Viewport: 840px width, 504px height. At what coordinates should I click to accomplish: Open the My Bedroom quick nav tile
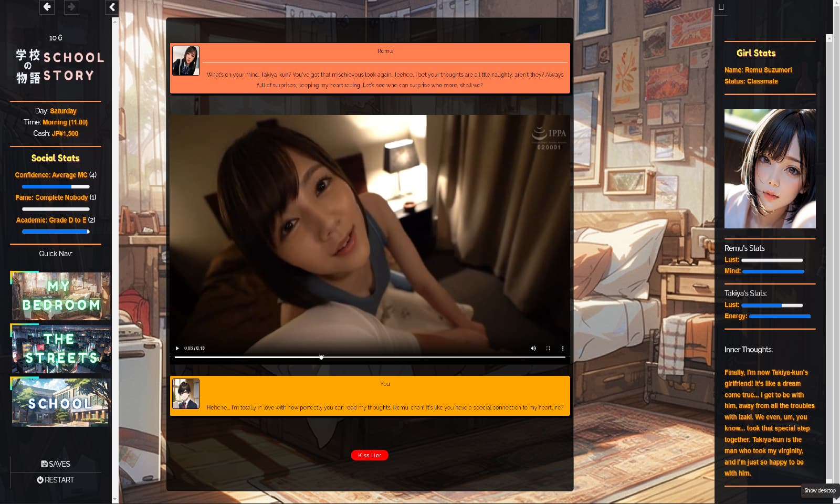61,296
